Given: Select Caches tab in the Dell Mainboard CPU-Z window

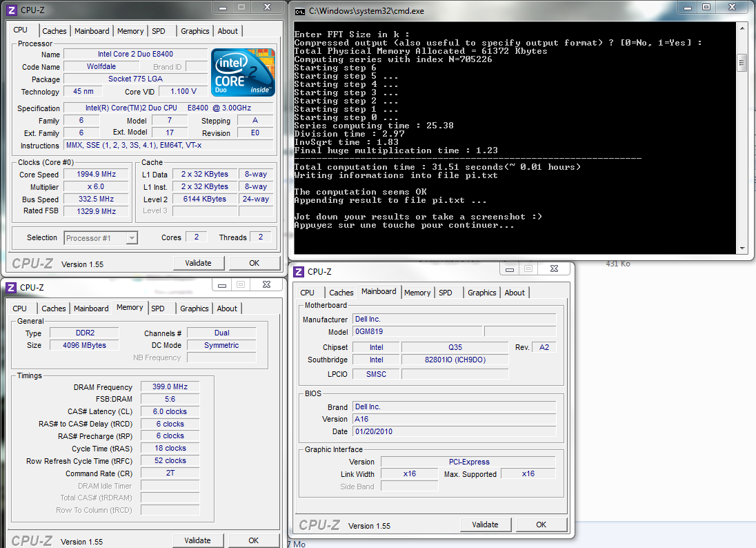Looking at the screenshot, I should click(341, 293).
